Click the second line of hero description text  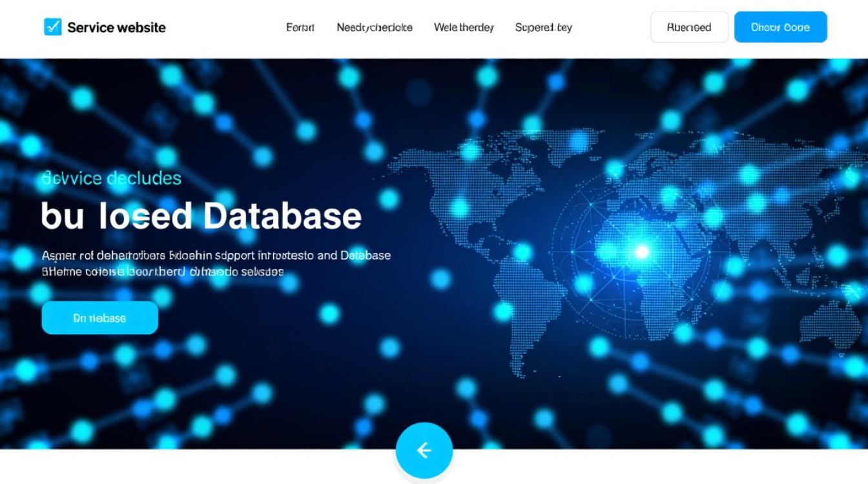pyautogui.click(x=163, y=272)
